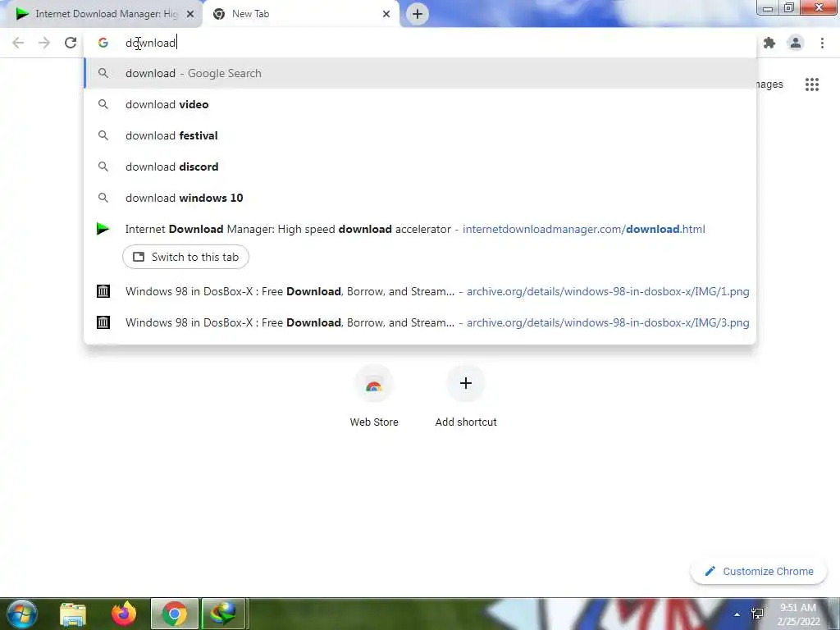This screenshot has width=840, height=630.
Task: Reload the current page
Action: point(71,43)
